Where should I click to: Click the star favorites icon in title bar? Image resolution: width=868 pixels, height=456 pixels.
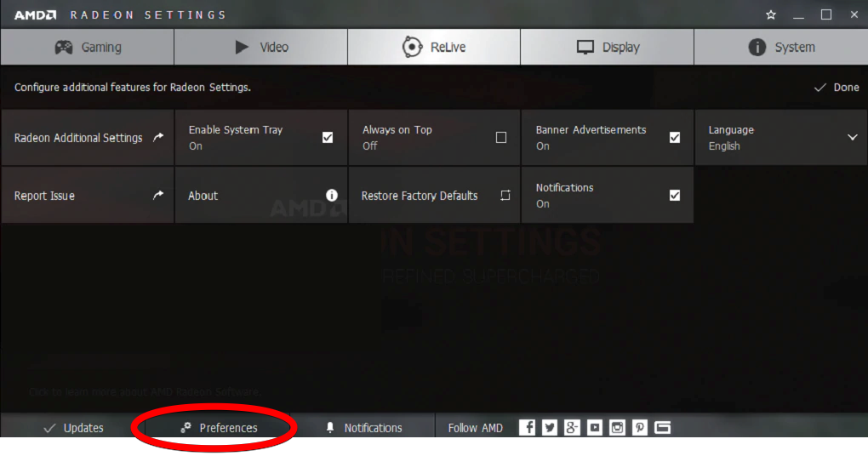771,15
